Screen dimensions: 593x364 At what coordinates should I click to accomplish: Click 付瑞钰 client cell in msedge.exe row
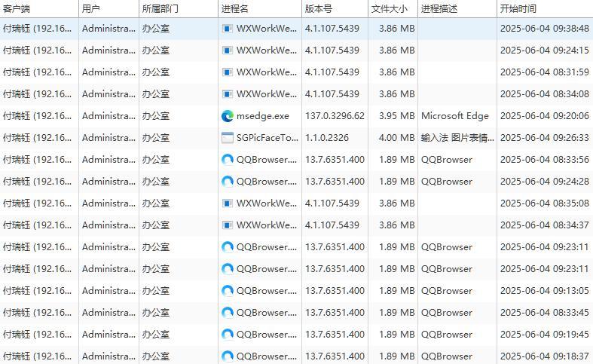pyautogui.click(x=37, y=116)
